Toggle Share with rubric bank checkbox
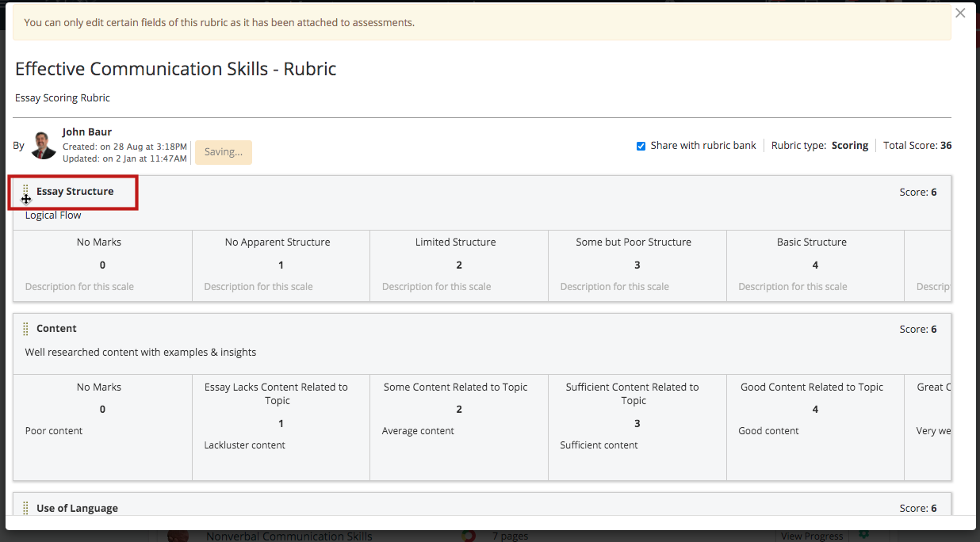This screenshot has width=980, height=542. point(641,146)
